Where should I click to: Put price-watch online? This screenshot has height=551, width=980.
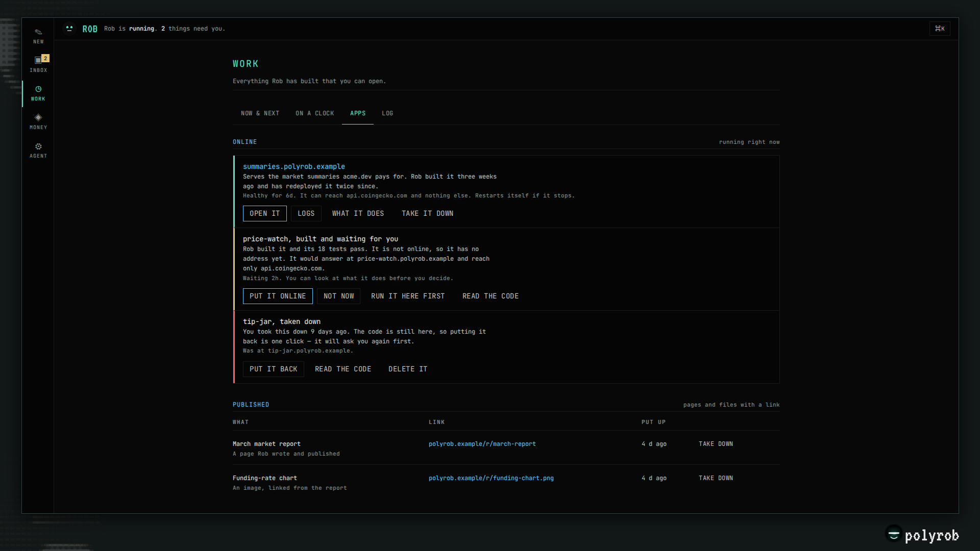(x=278, y=296)
